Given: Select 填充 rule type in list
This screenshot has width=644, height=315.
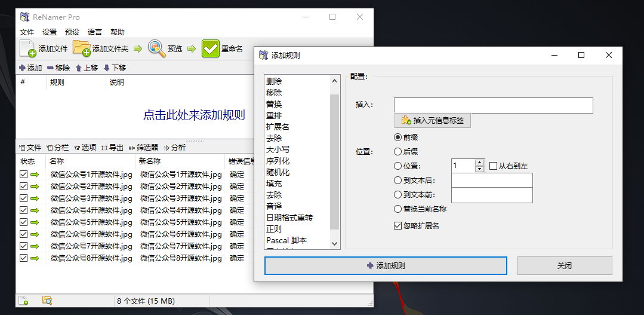Looking at the screenshot, I should point(274,184).
